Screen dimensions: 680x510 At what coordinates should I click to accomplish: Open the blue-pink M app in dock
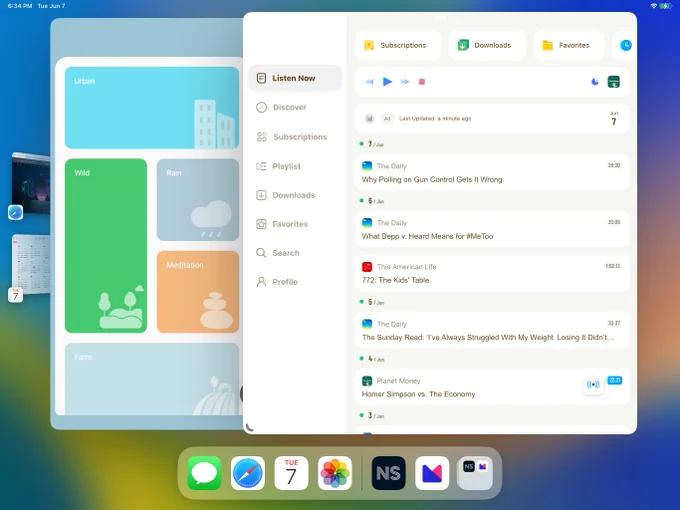click(x=432, y=473)
